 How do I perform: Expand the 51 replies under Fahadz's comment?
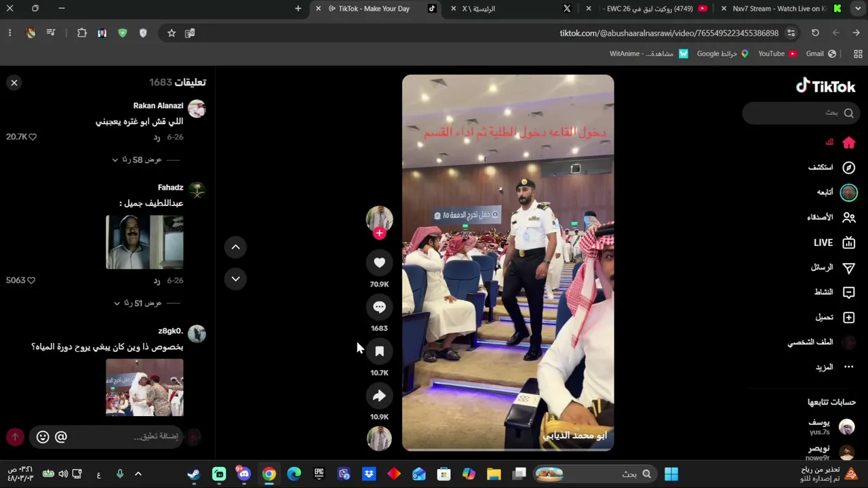[x=142, y=304]
